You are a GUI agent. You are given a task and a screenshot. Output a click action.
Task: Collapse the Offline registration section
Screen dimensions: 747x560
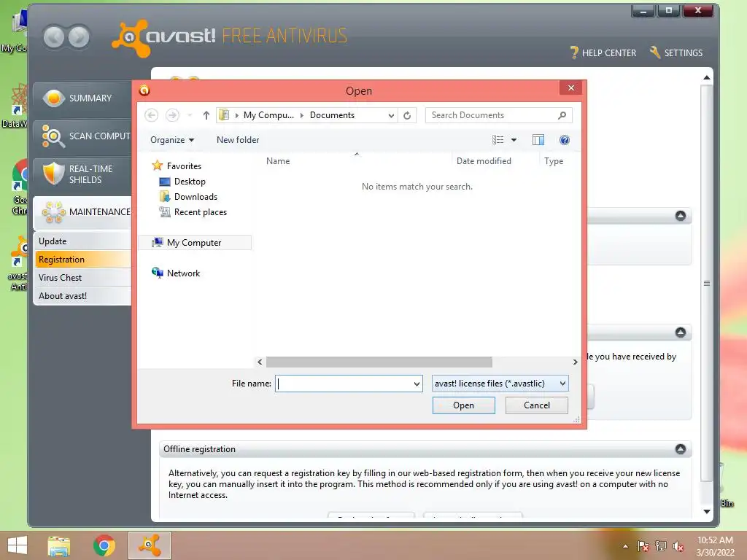[x=681, y=449]
